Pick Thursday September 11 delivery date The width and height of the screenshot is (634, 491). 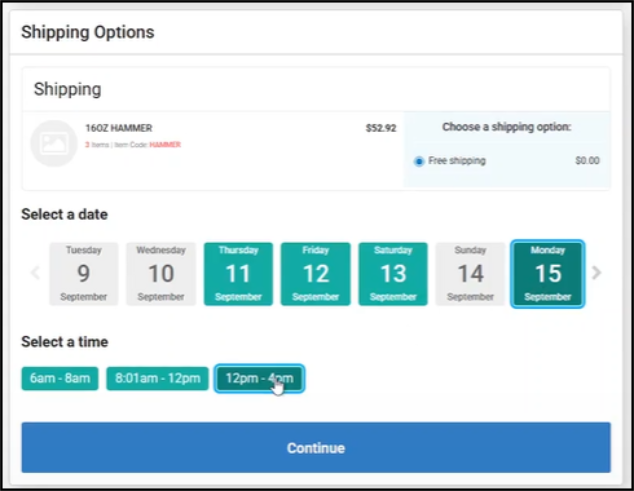tap(238, 274)
